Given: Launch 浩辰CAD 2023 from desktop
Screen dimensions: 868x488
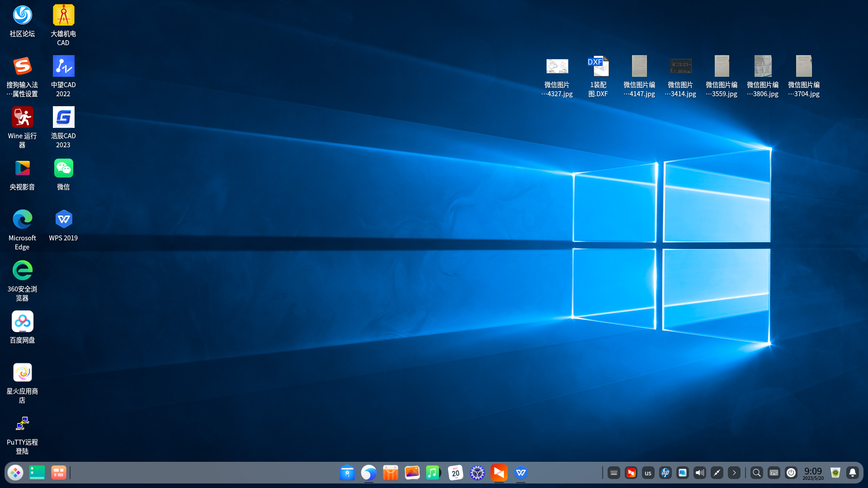Looking at the screenshot, I should [x=63, y=118].
